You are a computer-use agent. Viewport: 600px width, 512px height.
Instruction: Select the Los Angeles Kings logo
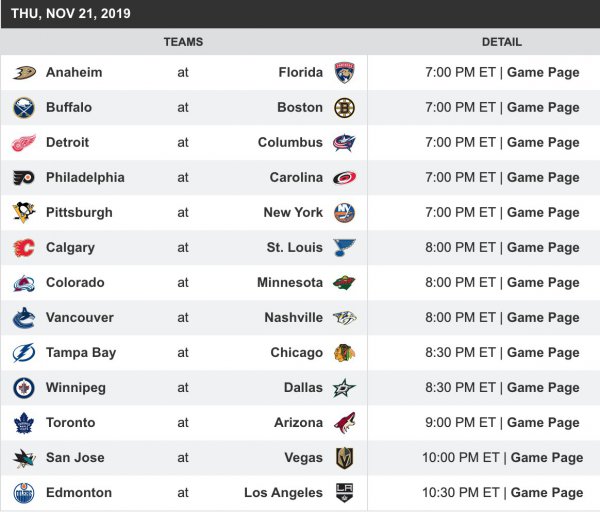click(344, 492)
